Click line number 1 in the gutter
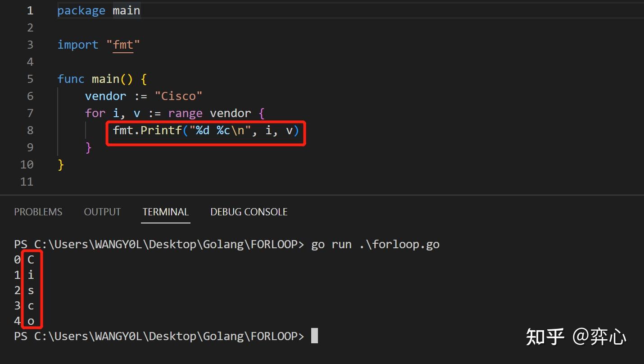This screenshot has width=644, height=364. click(x=30, y=10)
